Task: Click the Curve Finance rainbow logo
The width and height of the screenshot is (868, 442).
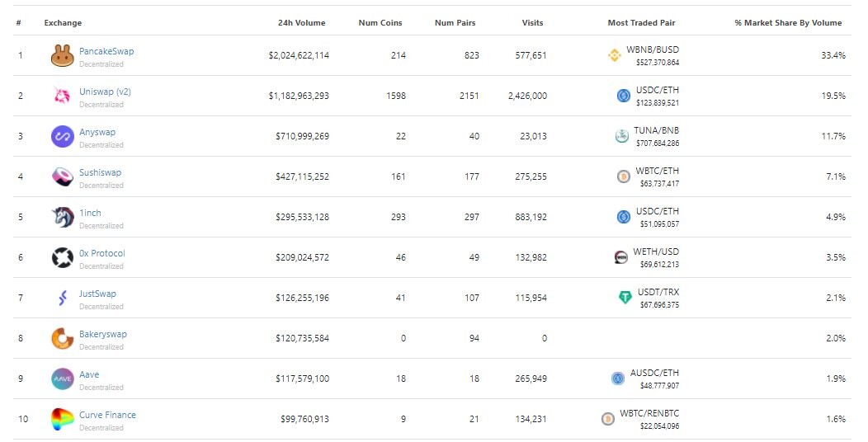Action: coord(63,419)
